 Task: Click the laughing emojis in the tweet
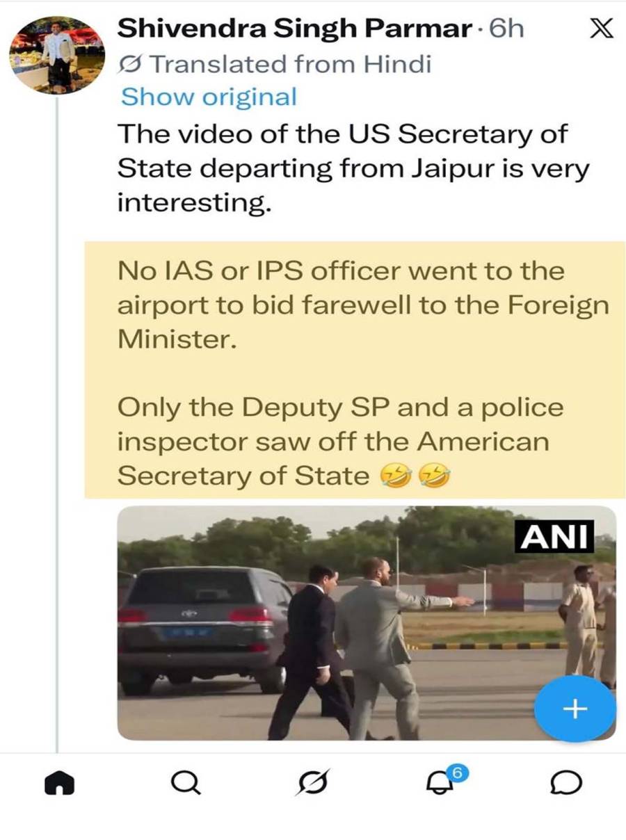(415, 477)
